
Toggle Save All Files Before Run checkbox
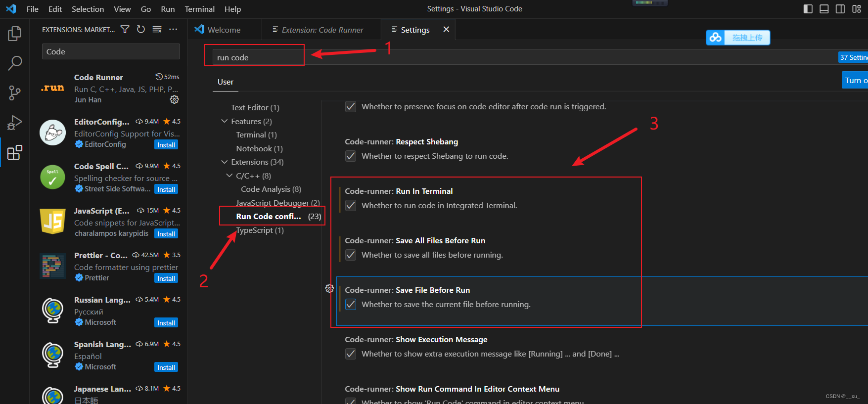click(351, 255)
